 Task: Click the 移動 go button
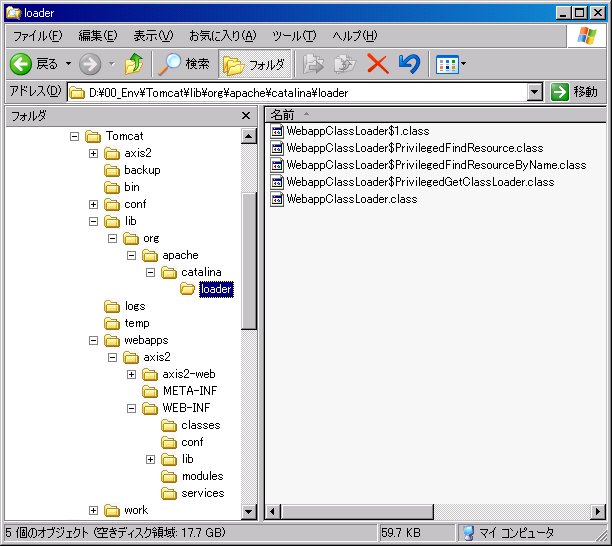pyautogui.click(x=575, y=92)
